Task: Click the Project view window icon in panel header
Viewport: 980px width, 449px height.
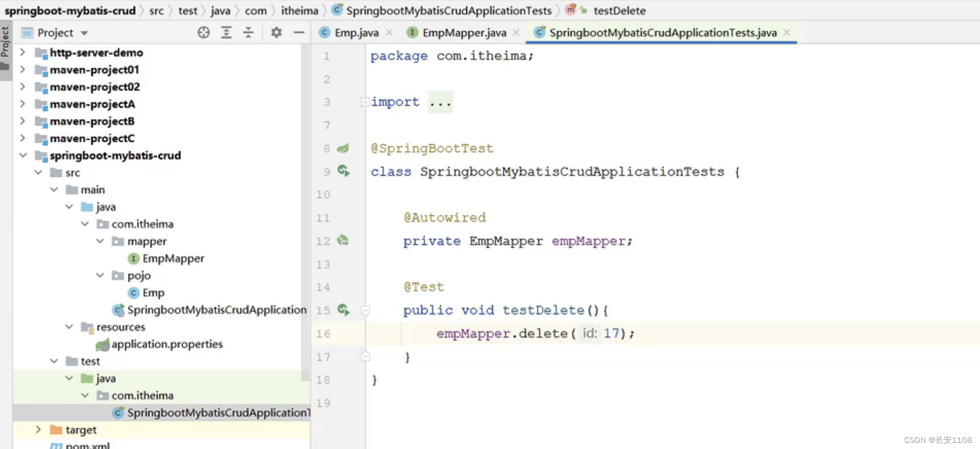Action: pyautogui.click(x=27, y=33)
